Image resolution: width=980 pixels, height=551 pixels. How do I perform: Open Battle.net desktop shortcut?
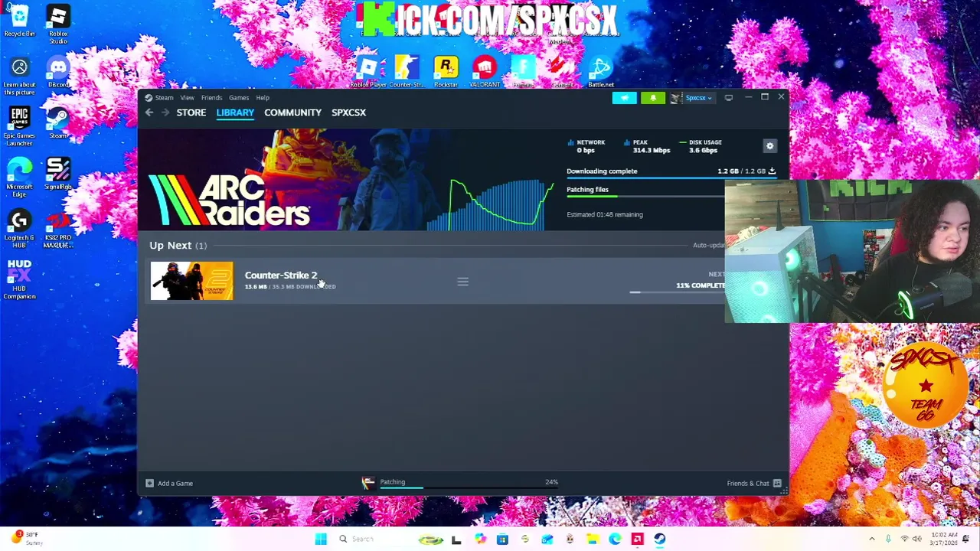[601, 73]
